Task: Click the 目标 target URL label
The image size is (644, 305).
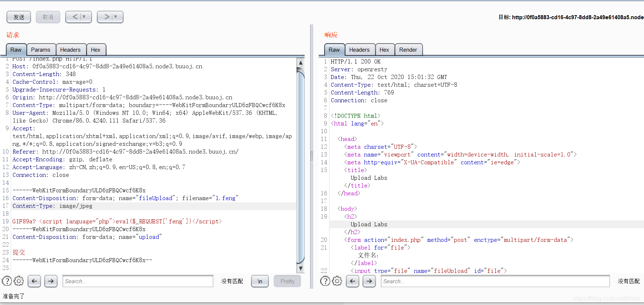Action: [x=571, y=17]
